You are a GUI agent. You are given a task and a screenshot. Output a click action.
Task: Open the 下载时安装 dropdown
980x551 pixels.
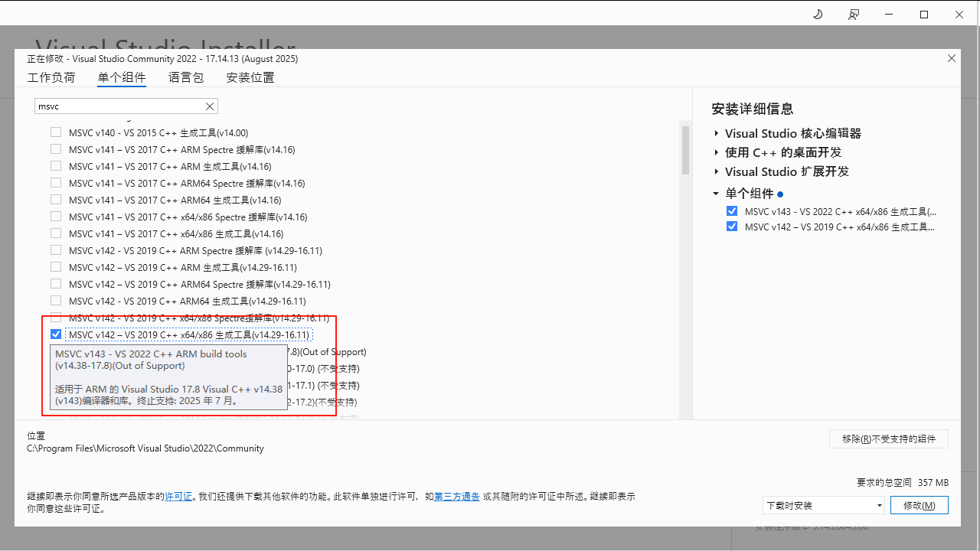(x=824, y=505)
